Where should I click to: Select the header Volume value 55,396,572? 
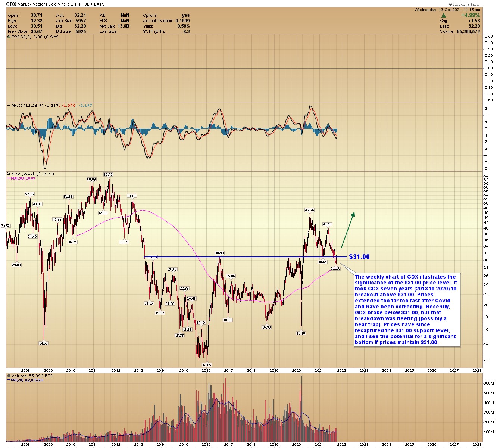[x=468, y=32]
